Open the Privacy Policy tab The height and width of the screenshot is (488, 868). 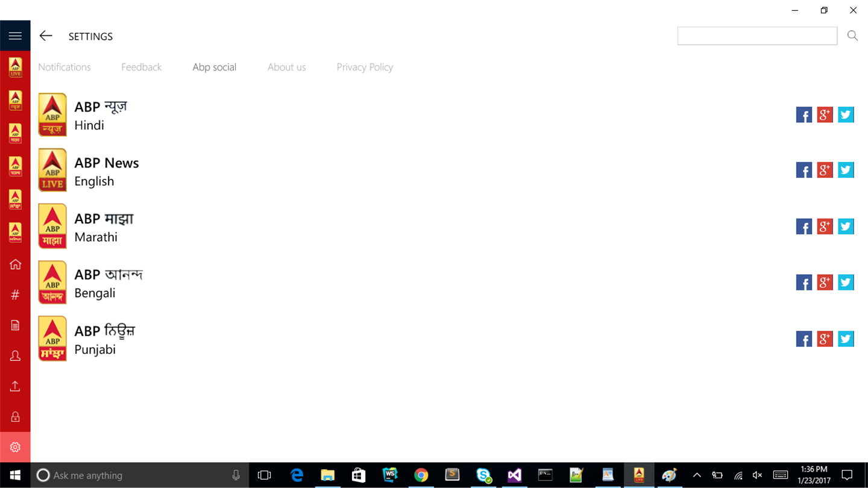[365, 67]
